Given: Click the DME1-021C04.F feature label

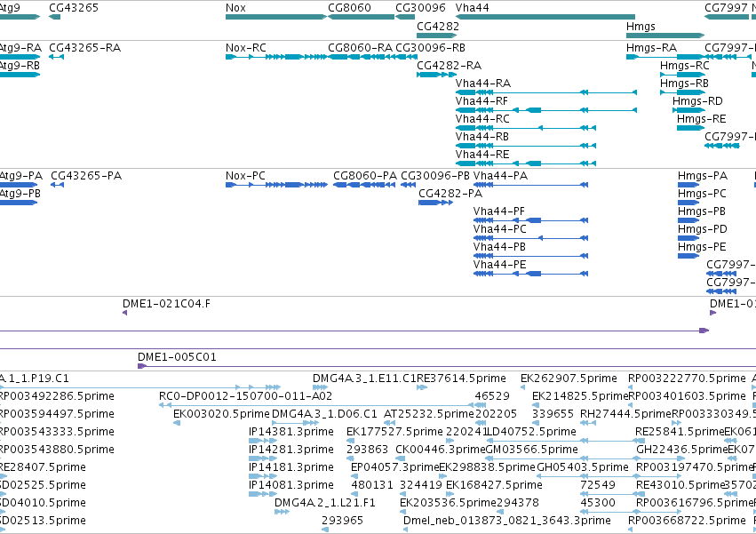Looking at the screenshot, I should pyautogui.click(x=166, y=304).
